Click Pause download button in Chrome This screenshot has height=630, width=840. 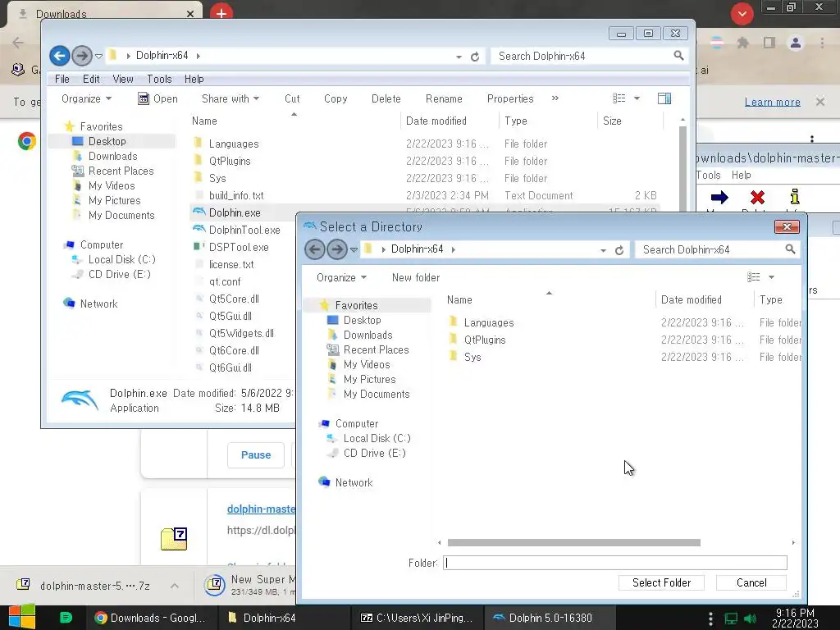[x=256, y=454]
